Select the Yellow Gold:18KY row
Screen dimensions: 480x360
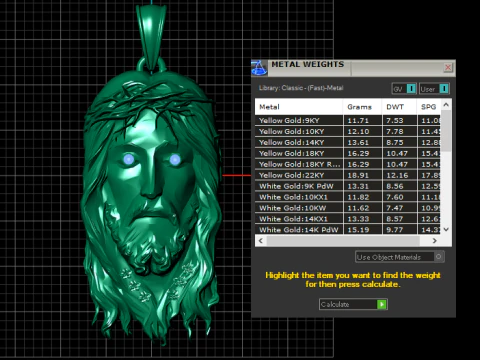[348, 153]
